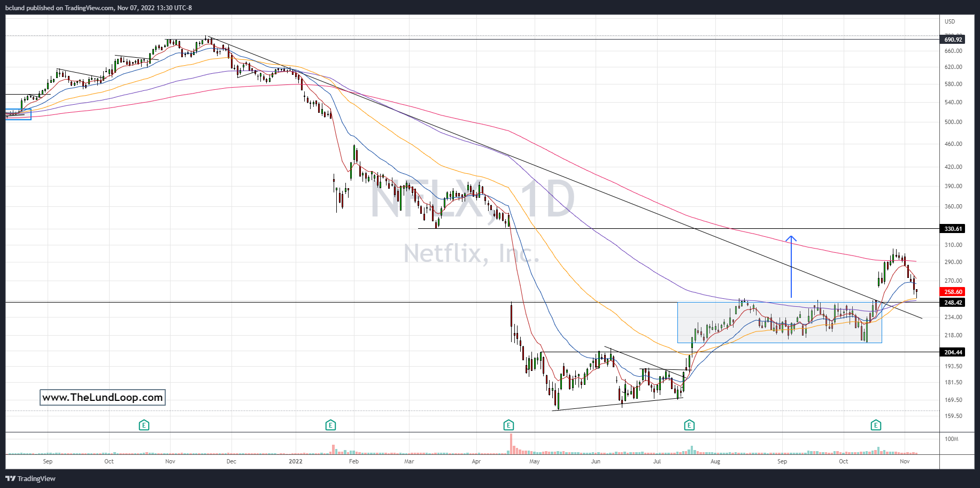Screen dimensions: 980x488
Task: Click the Mar label on time axis
Action: click(409, 461)
